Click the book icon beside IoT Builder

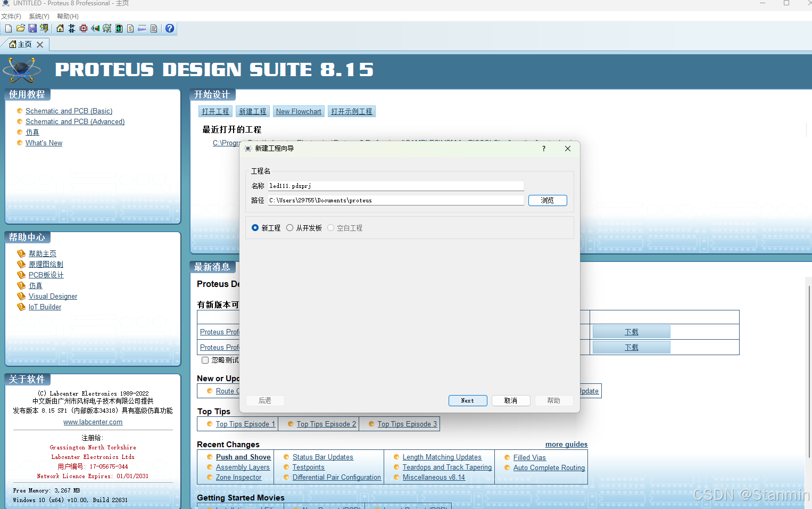[x=21, y=307]
